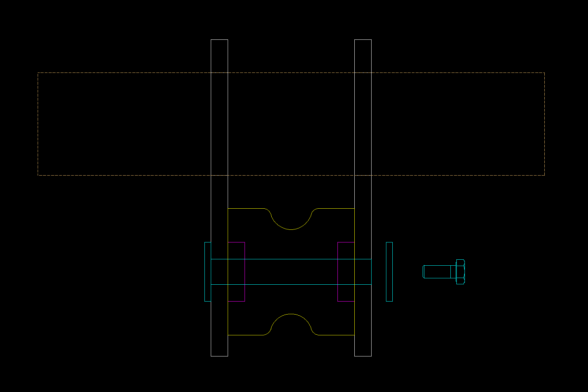Select right edge of orange dashed rectangle
Screen dimensions: 588x392
click(544, 124)
